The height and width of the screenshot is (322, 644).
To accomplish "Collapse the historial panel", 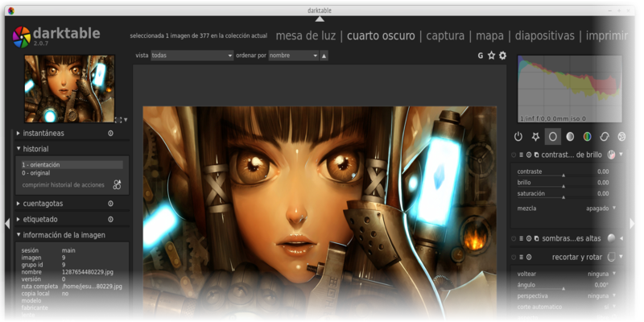I will click(x=18, y=149).
